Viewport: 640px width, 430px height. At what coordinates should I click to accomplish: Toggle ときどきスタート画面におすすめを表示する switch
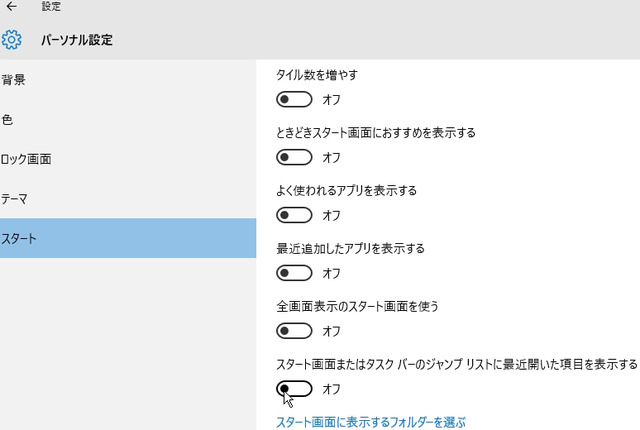tap(294, 157)
